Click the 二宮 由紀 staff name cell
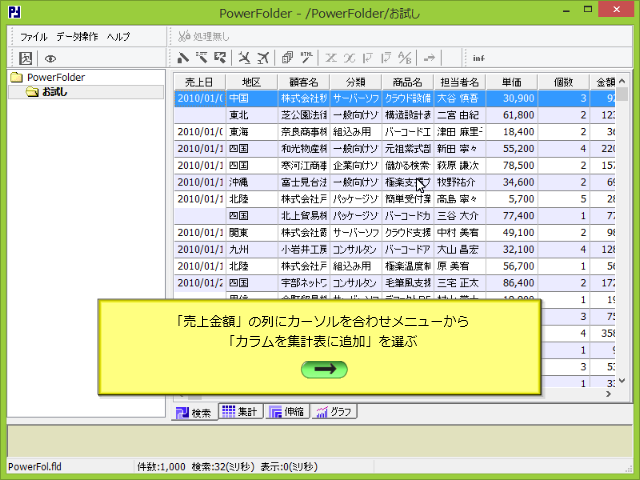 coord(460,115)
